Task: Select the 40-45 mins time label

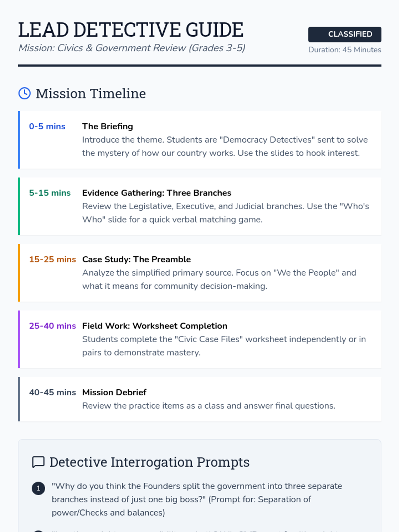Action: click(x=53, y=392)
